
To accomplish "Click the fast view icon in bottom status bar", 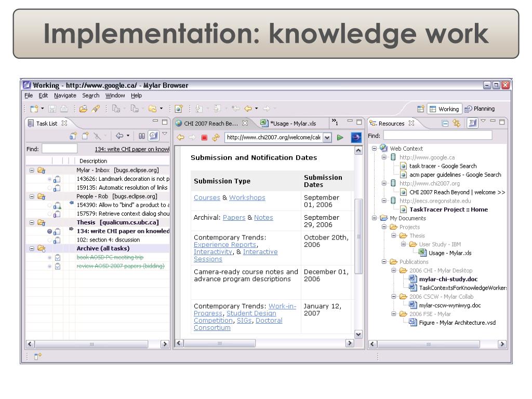I will point(37,356).
